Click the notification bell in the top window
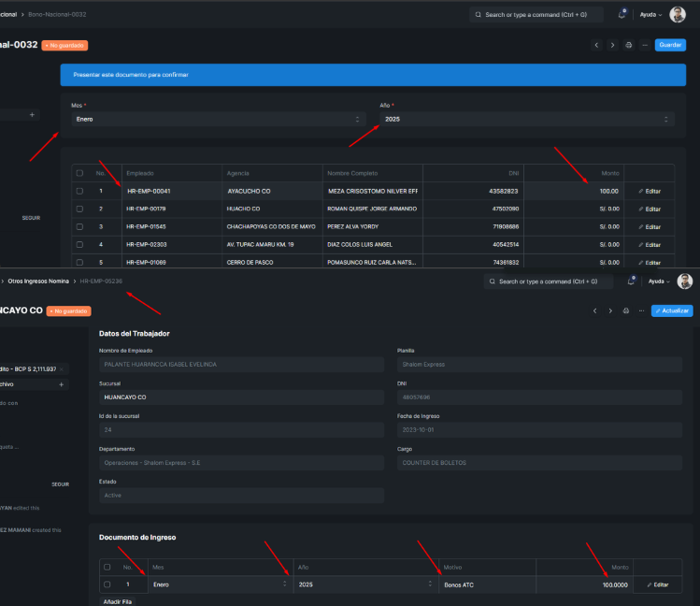Viewport: 700px width, 606px height. [x=621, y=14]
